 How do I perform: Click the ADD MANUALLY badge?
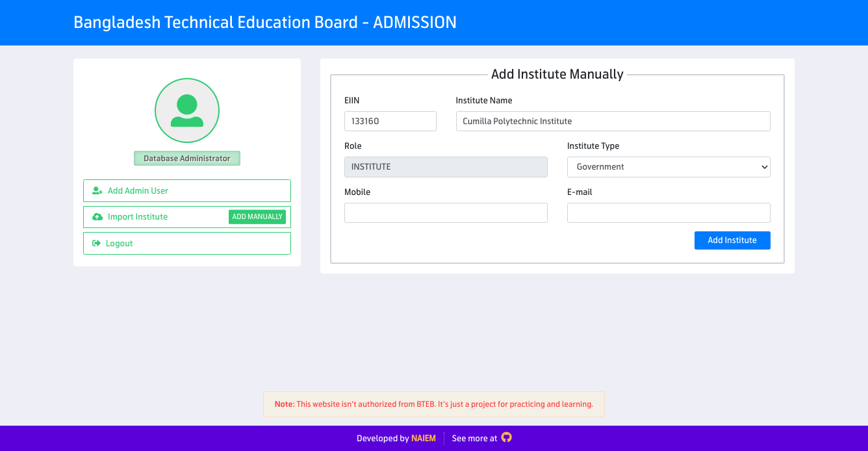(257, 216)
